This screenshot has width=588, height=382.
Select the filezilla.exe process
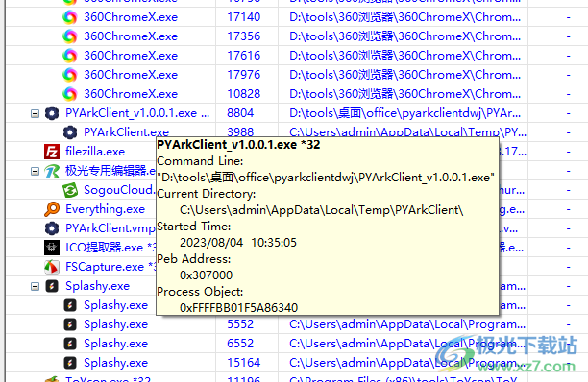tap(95, 152)
